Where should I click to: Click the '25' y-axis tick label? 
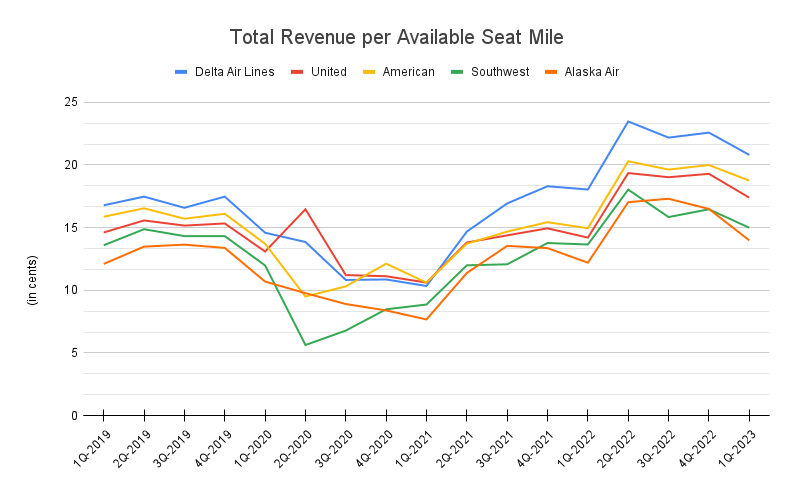tap(70, 102)
